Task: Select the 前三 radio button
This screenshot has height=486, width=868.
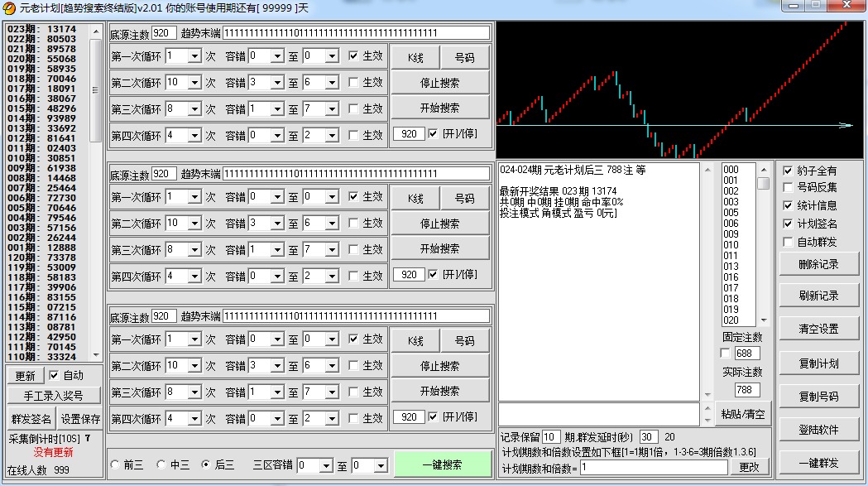Action: [x=115, y=465]
